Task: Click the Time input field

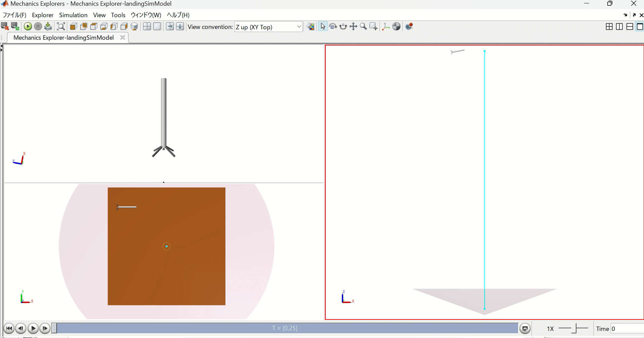Action: 627,329
